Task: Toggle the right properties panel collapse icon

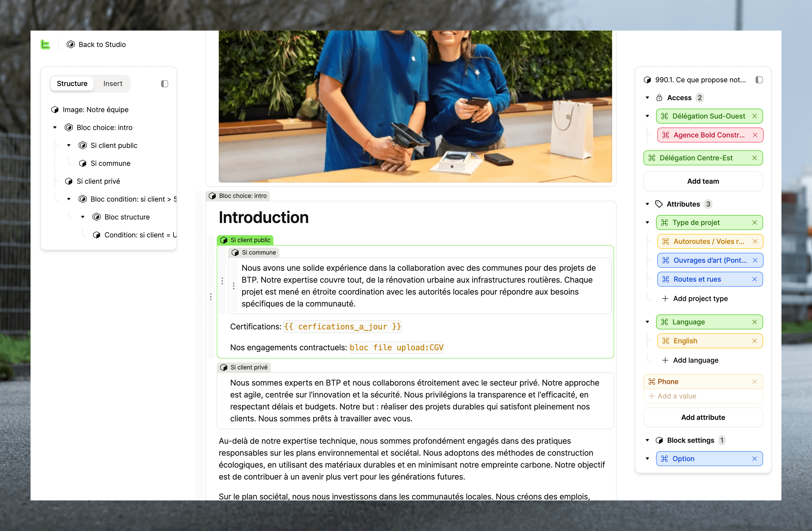Action: (x=759, y=80)
